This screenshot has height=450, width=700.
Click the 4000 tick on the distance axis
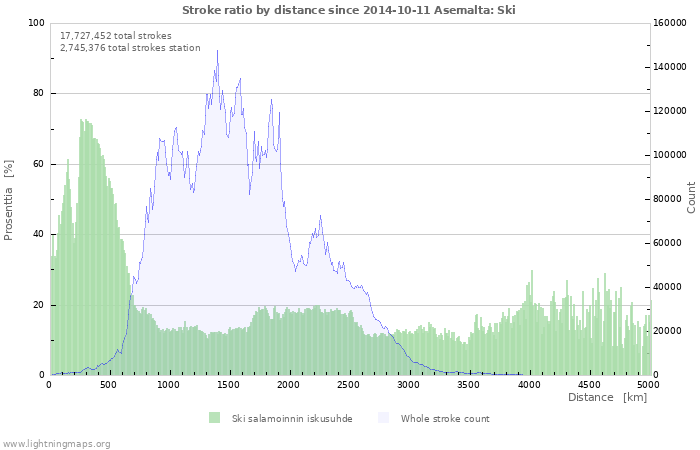click(529, 384)
